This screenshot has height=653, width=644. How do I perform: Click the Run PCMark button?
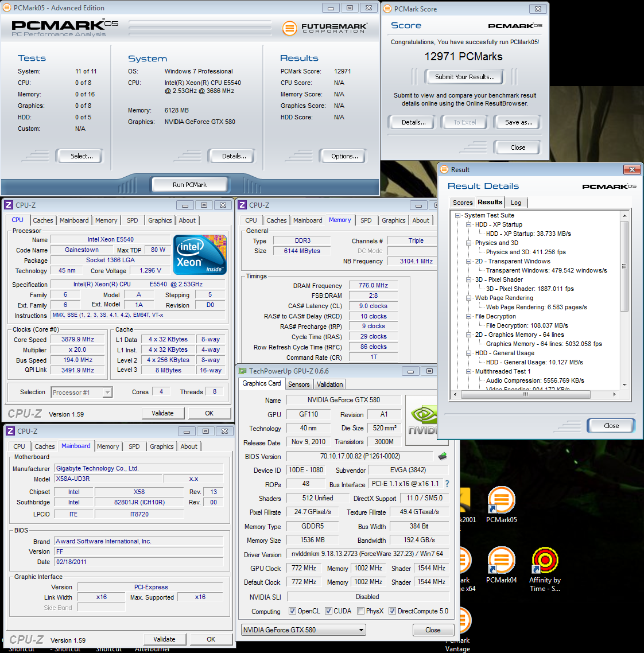coord(189,185)
